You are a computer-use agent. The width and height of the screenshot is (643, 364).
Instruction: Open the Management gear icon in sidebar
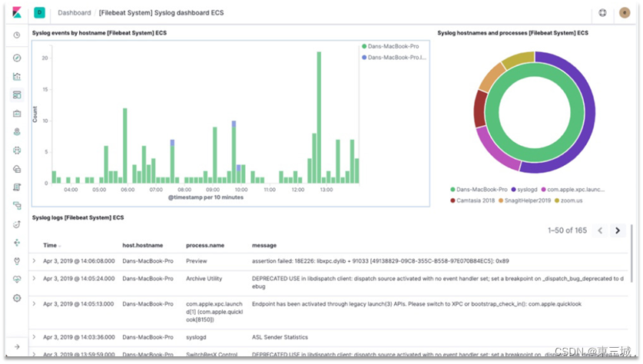(17, 298)
